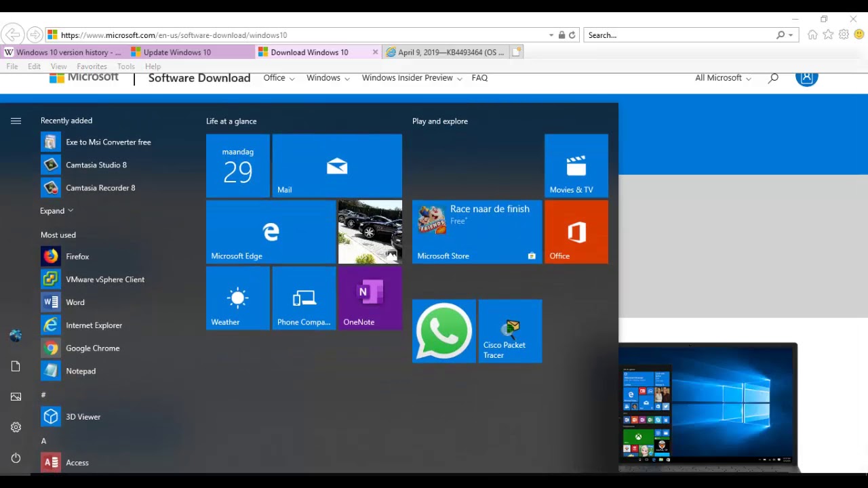Expand the Office dropdown in site navigation
868x488 pixels.
click(279, 78)
